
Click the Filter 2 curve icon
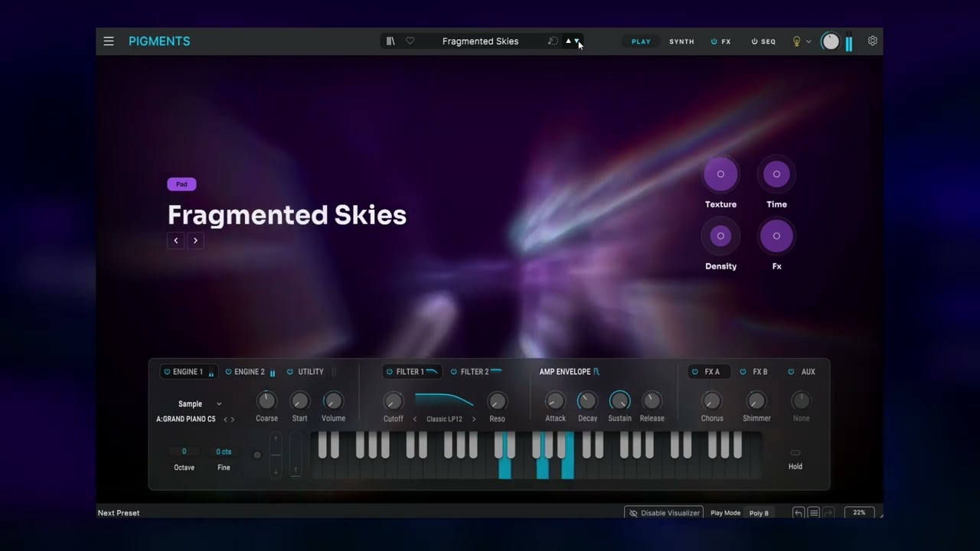(x=496, y=372)
